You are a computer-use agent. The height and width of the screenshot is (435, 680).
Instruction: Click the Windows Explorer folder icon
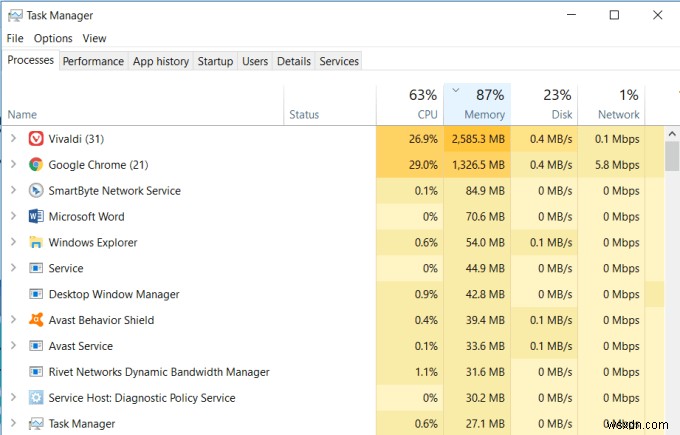pyautogui.click(x=36, y=242)
